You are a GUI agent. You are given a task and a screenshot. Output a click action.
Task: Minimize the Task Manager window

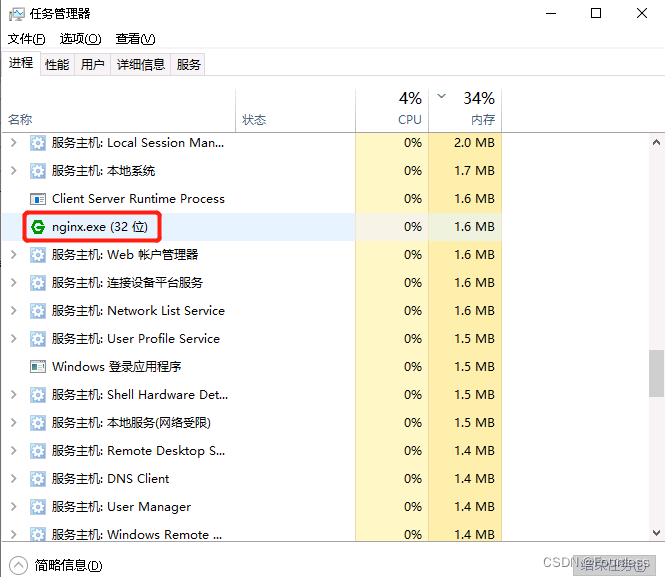pyautogui.click(x=550, y=14)
